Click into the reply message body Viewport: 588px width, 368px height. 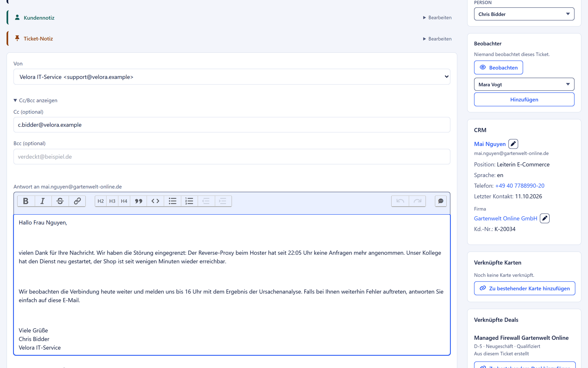point(232,285)
